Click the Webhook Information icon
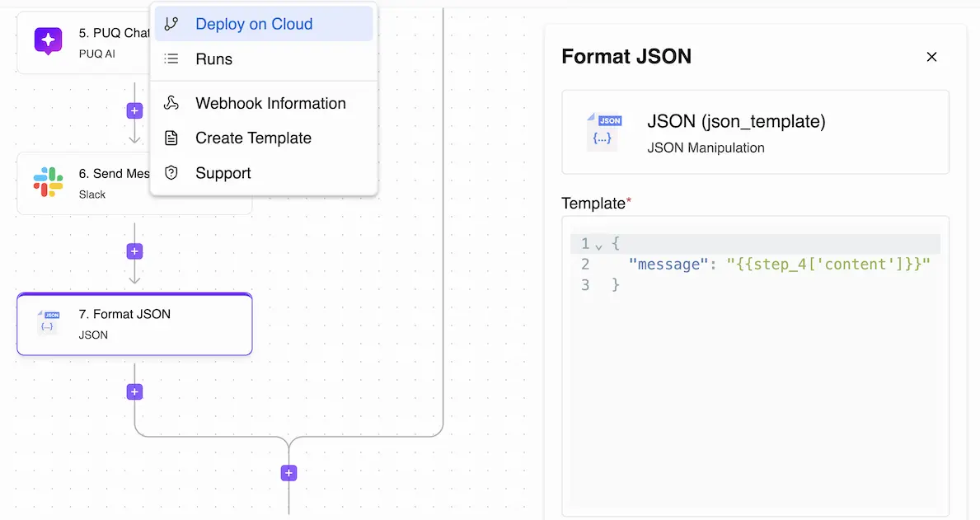 pos(171,103)
